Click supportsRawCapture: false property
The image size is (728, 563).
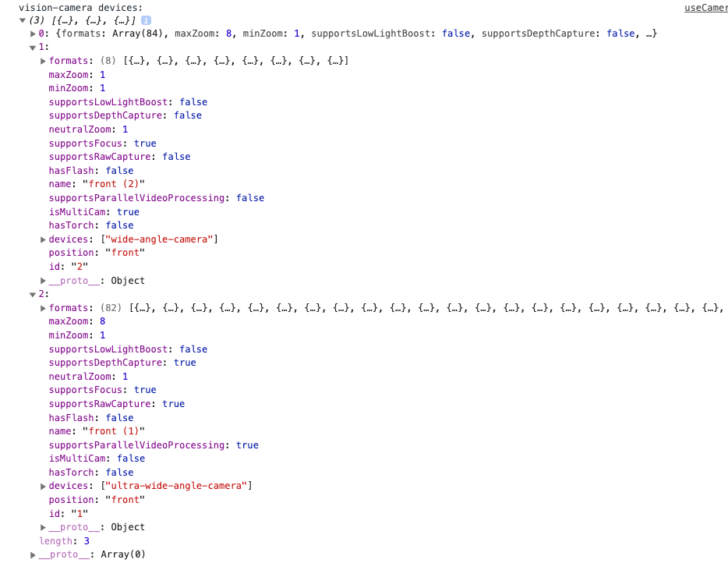click(120, 157)
